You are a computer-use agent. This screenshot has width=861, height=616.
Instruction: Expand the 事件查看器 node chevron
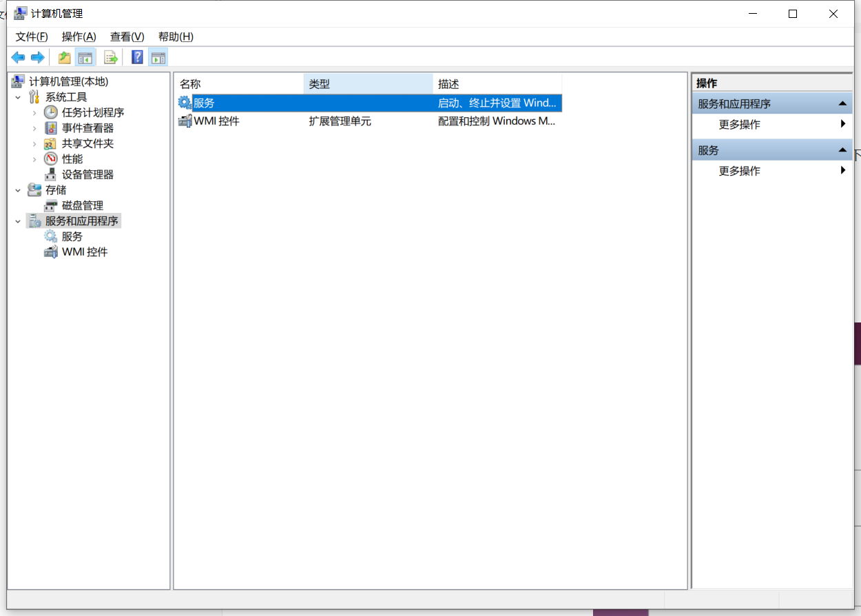pos(34,128)
